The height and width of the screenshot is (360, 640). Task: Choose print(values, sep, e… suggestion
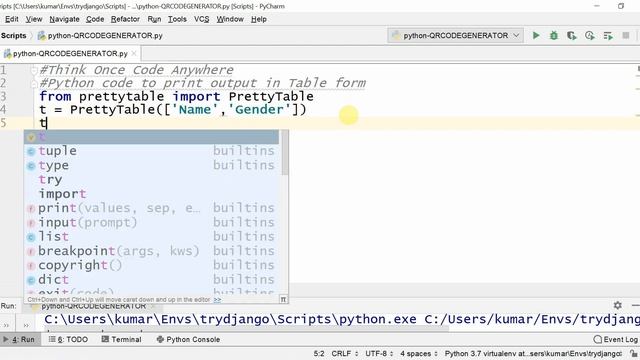click(x=151, y=208)
